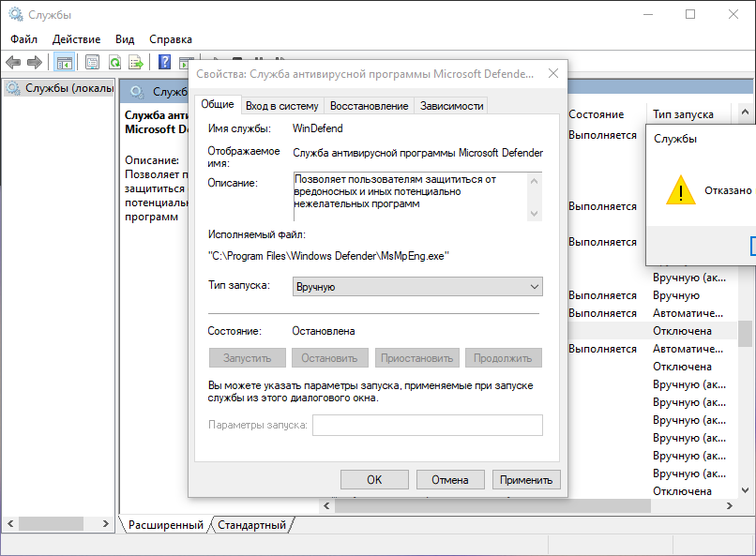Open the Properties toolbar icon

[92, 62]
